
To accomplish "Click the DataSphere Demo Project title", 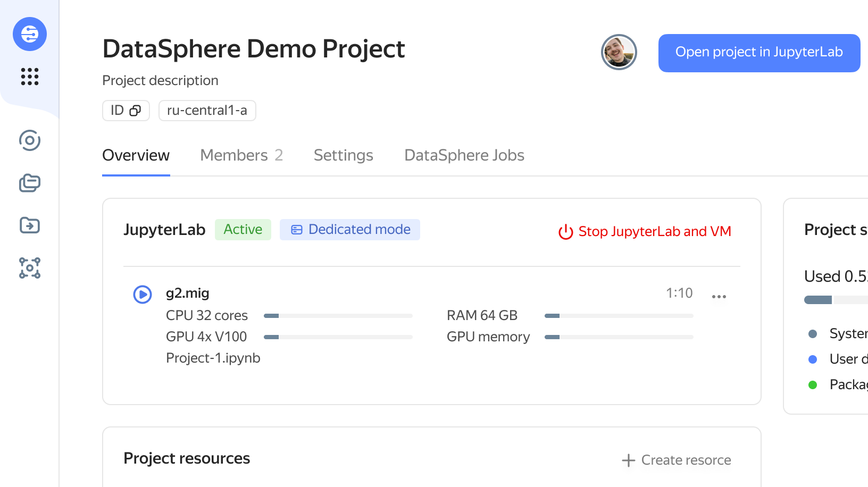I will click(254, 49).
